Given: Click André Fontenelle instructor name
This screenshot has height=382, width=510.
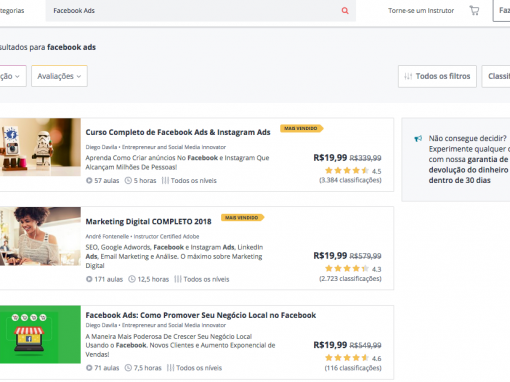Looking at the screenshot, I should pyautogui.click(x=107, y=236).
